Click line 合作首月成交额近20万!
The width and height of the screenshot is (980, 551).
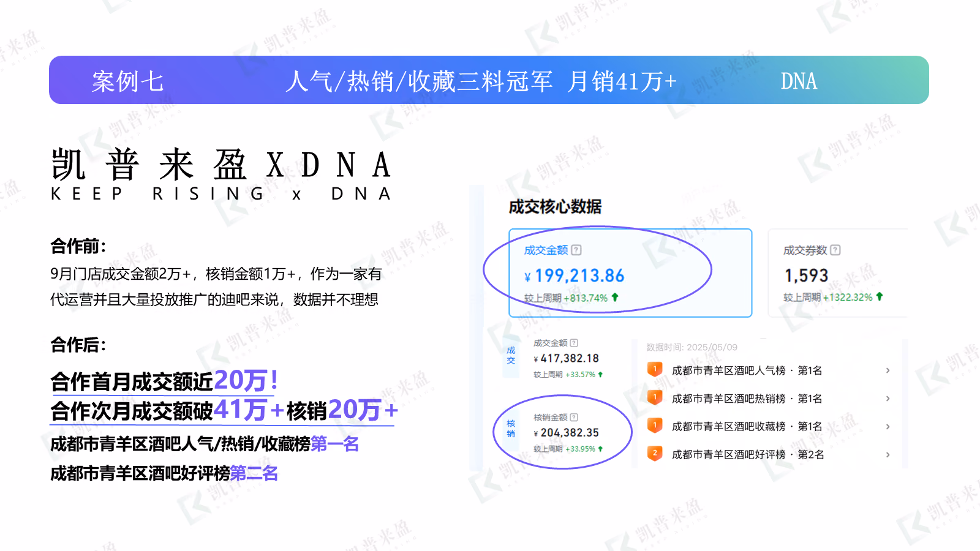pyautogui.click(x=164, y=381)
